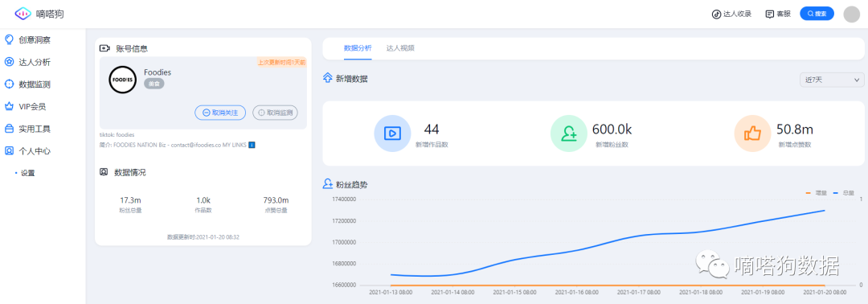The image size is (868, 304).
Task: Click the 793.0m 点赞总量 value
Action: pos(276,200)
